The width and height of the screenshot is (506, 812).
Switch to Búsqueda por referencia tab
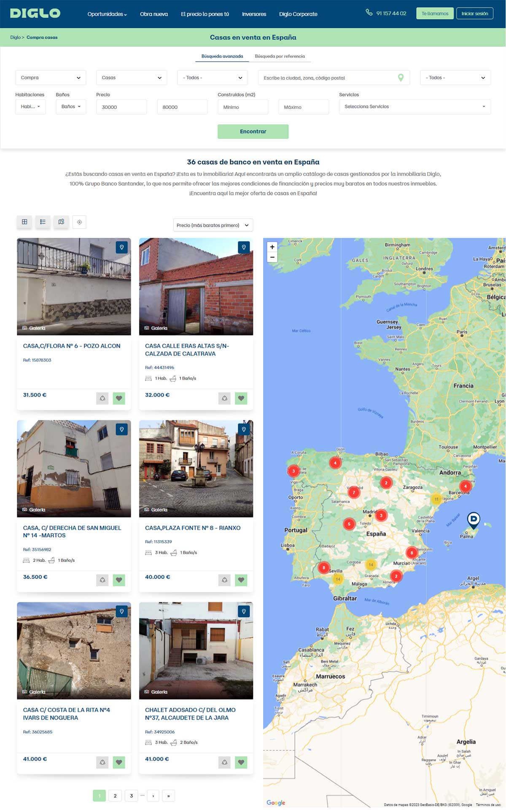(x=280, y=56)
